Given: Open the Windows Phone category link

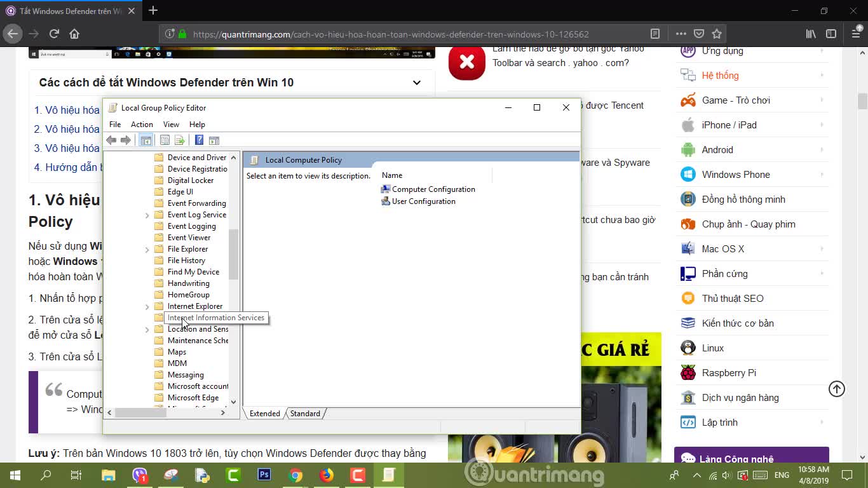Looking at the screenshot, I should [736, 175].
